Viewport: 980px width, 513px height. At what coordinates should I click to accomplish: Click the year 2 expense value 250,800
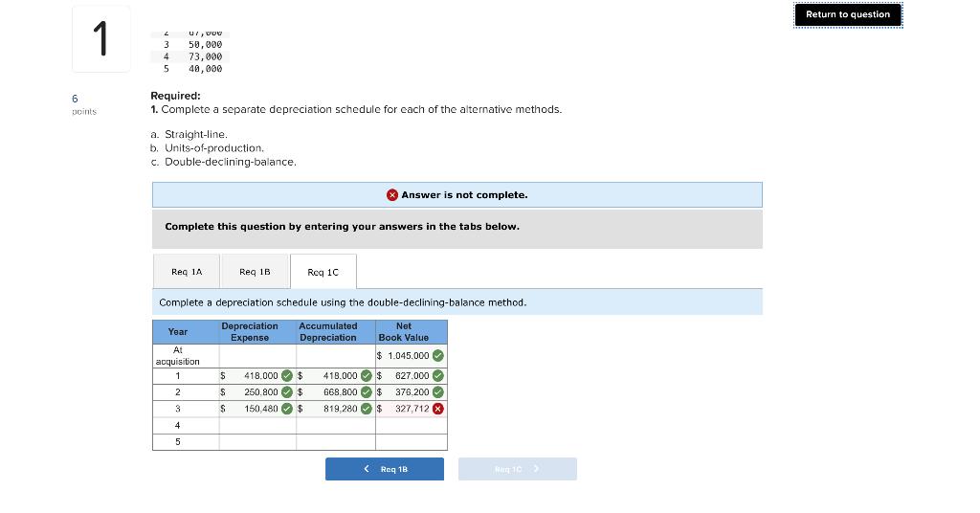coord(261,392)
